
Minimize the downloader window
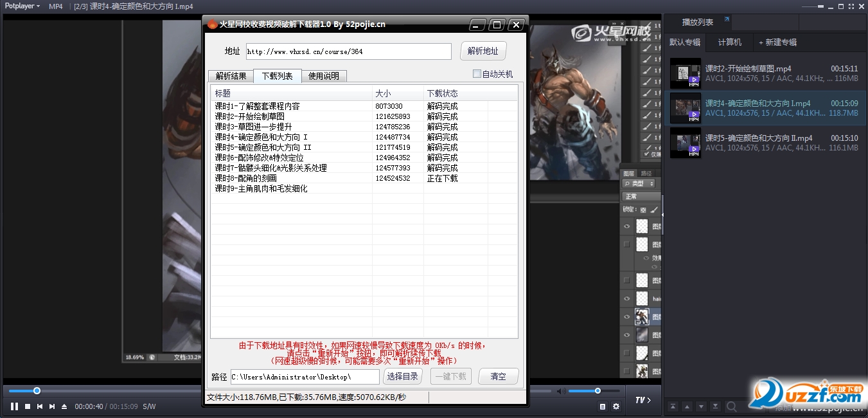click(477, 24)
